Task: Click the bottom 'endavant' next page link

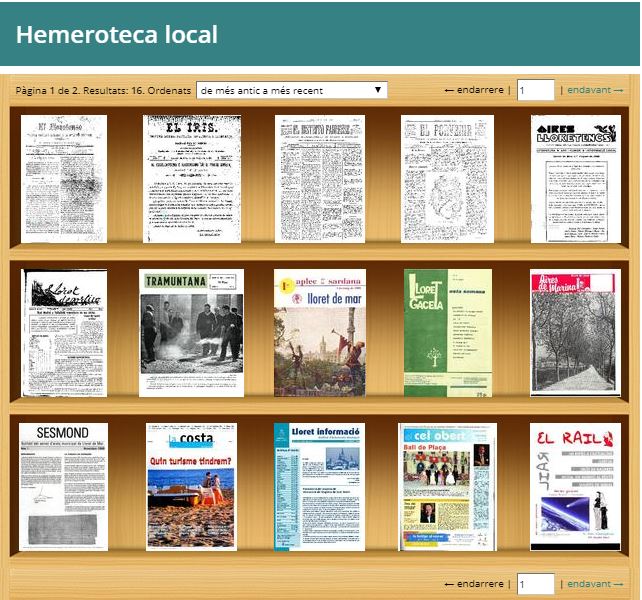Action: 595,584
